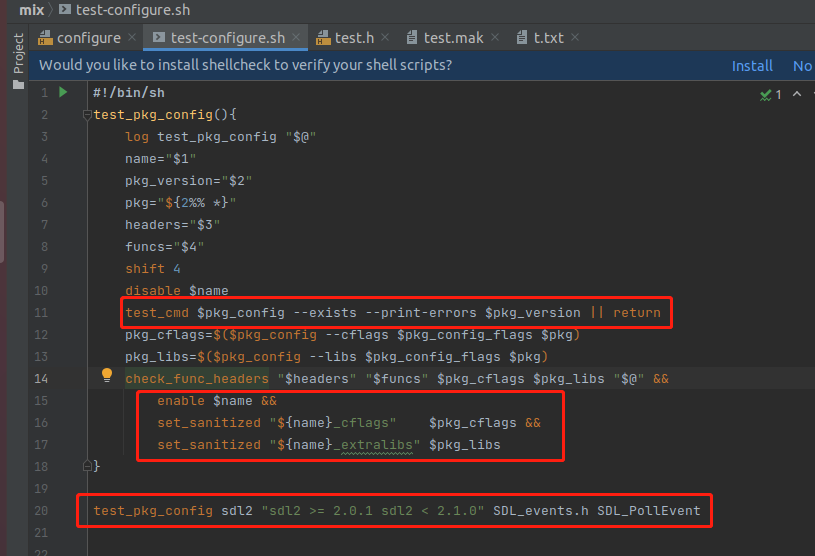Click pkg_version="$2" assignment line
Viewport: 815px width, 556px height.
pyautogui.click(x=189, y=181)
